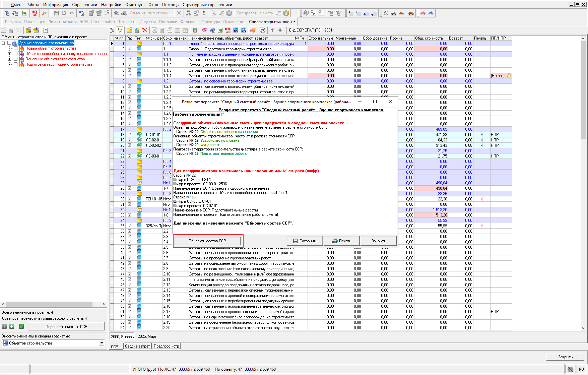Click the PDF export icon in top toolbar
The image size is (588, 375).
coord(34,13)
